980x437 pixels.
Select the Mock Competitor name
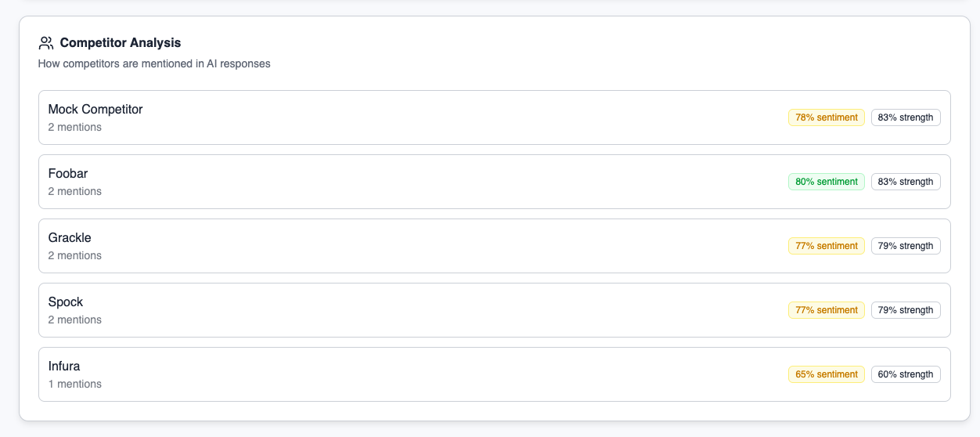click(95, 110)
